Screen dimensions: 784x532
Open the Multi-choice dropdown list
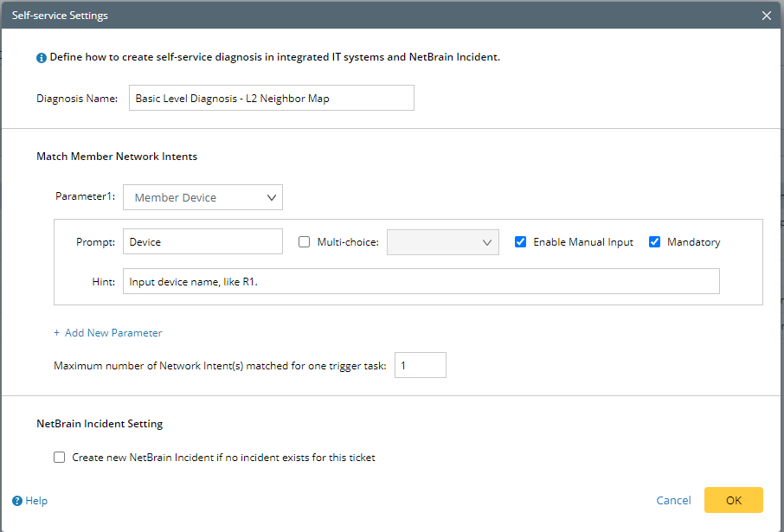tap(443, 242)
